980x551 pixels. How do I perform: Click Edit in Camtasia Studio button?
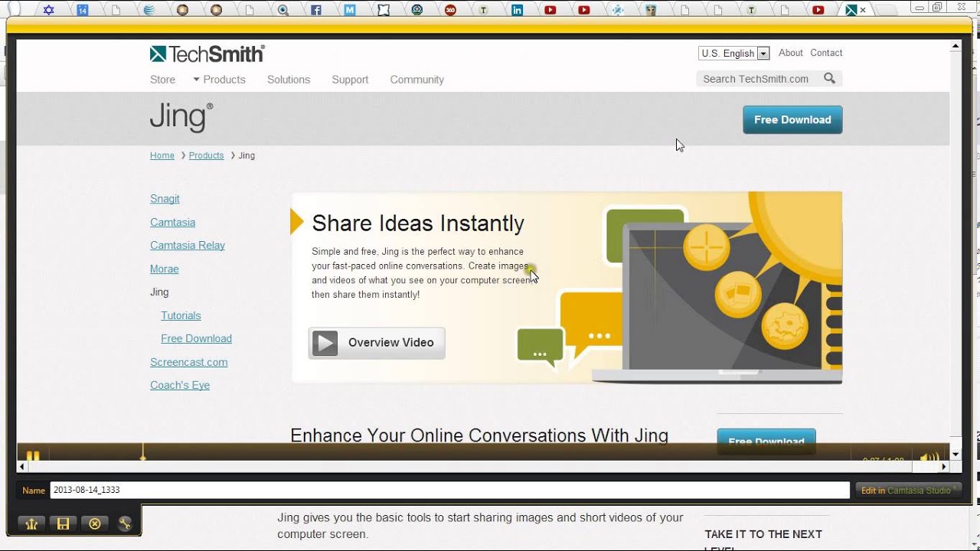908,491
